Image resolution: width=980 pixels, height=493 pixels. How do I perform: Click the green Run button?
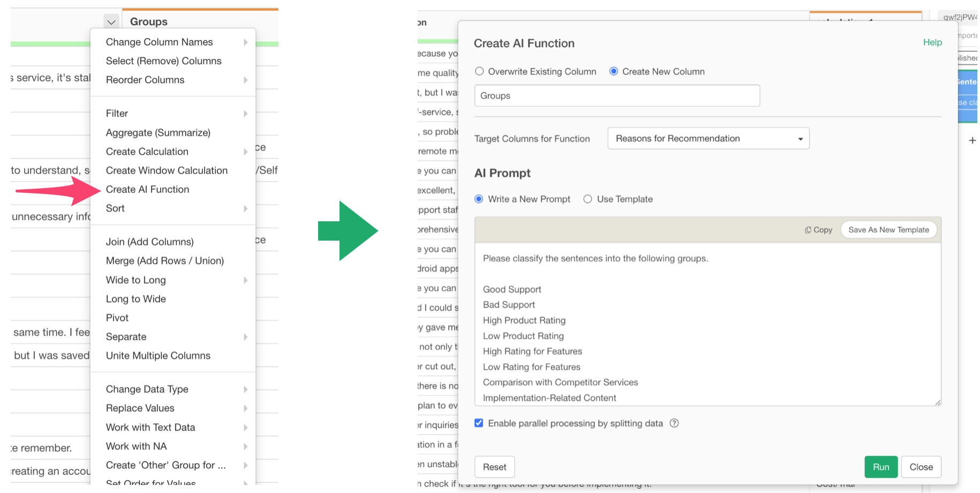(881, 467)
